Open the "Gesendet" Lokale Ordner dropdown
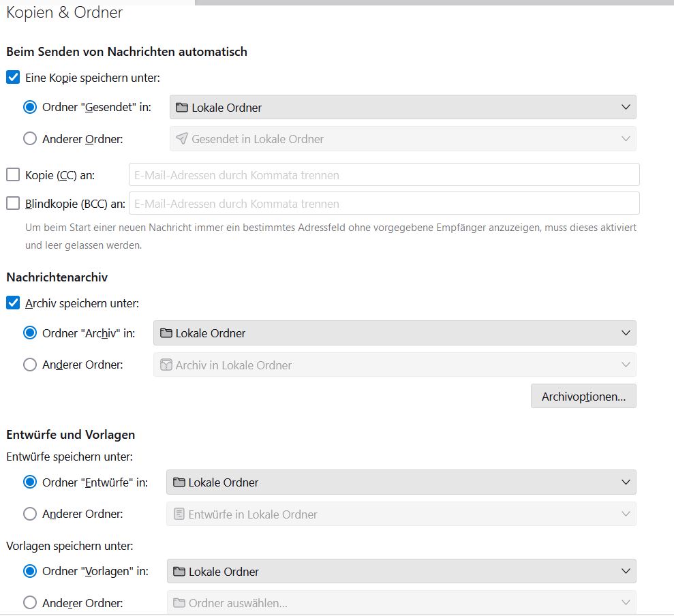The width and height of the screenshot is (674, 616). coord(402,108)
